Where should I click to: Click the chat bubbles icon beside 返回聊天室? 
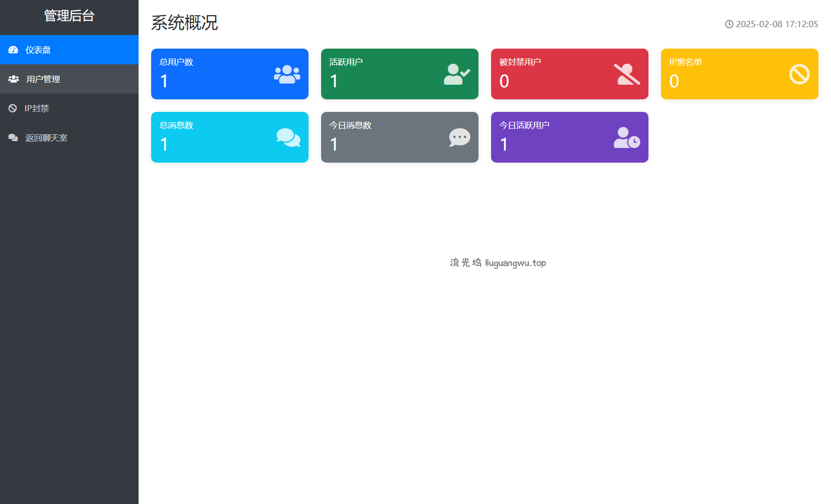(x=13, y=138)
